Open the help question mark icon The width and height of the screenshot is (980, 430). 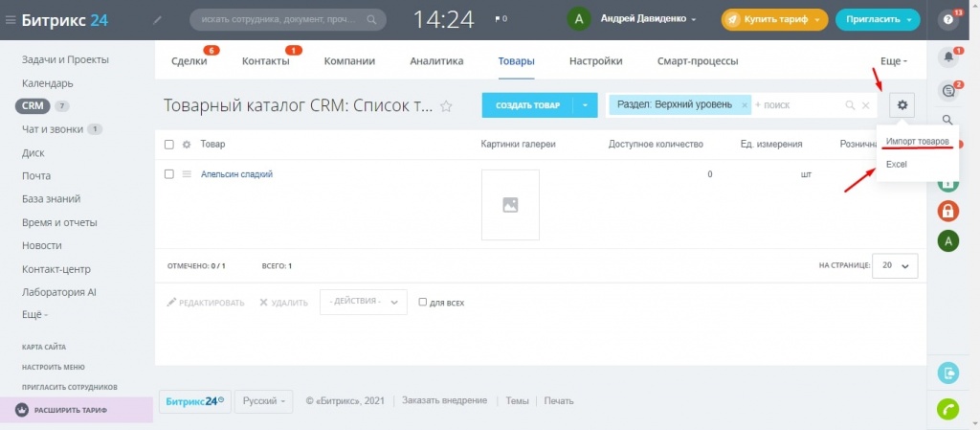point(948,19)
